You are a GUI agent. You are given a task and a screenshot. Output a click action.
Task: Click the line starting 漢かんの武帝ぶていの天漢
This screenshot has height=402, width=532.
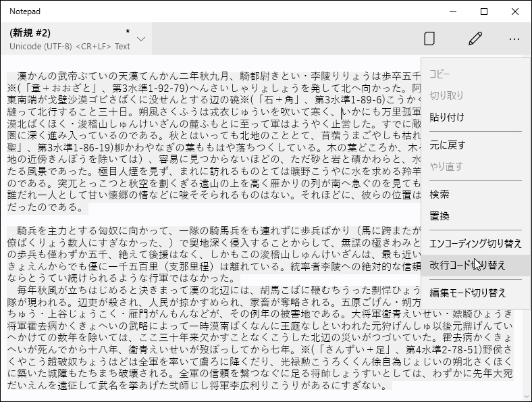(x=214, y=76)
